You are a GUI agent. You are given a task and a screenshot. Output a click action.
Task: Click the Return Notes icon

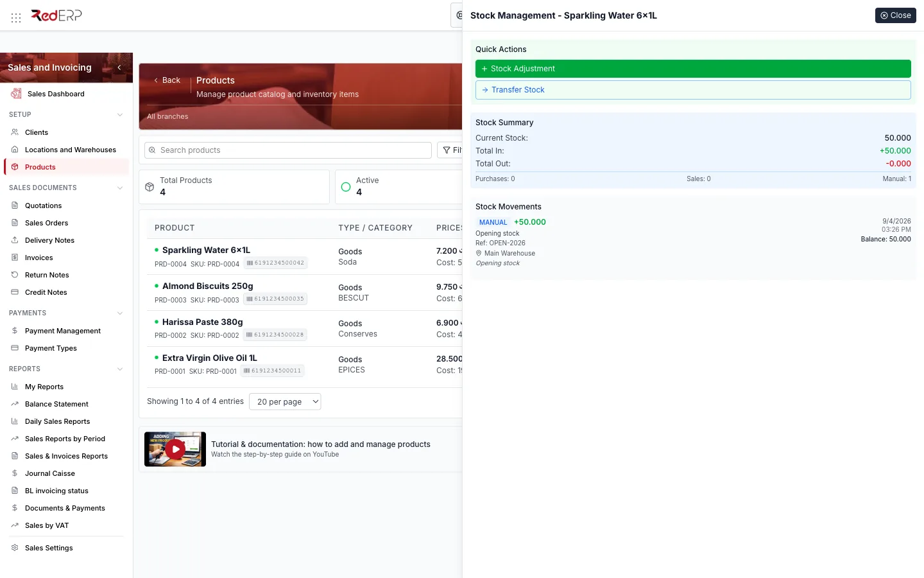click(15, 275)
